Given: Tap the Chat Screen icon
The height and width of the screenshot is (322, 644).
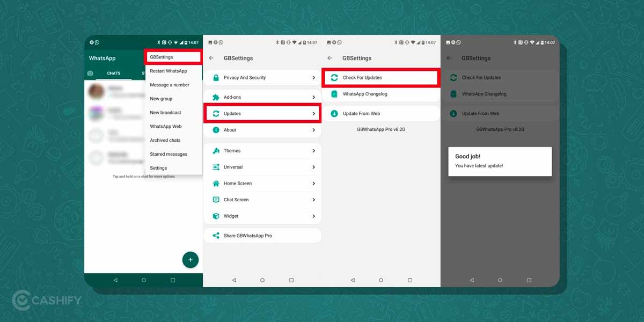Looking at the screenshot, I should [x=216, y=200].
